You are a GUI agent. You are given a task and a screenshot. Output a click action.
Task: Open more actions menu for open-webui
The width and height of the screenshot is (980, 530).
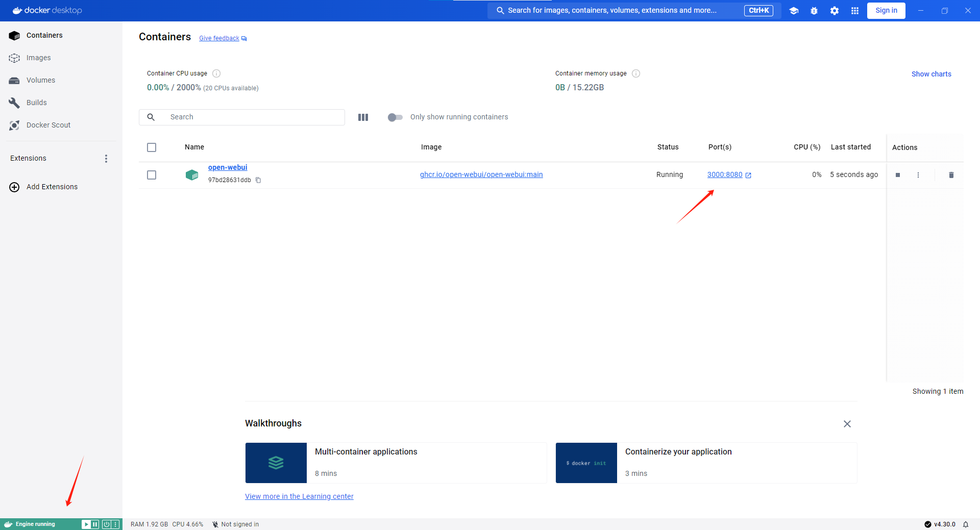918,175
